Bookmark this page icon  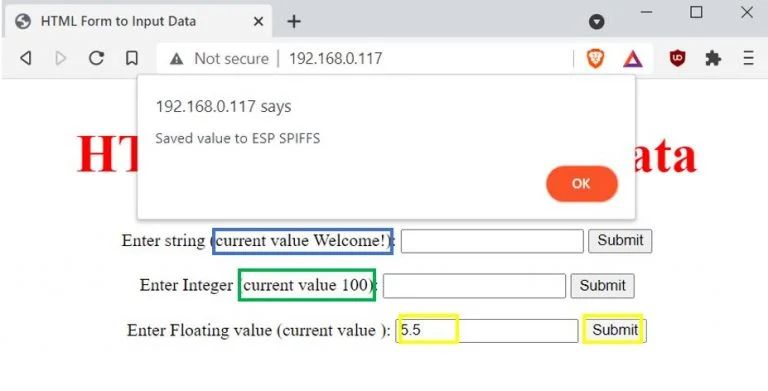click(131, 58)
